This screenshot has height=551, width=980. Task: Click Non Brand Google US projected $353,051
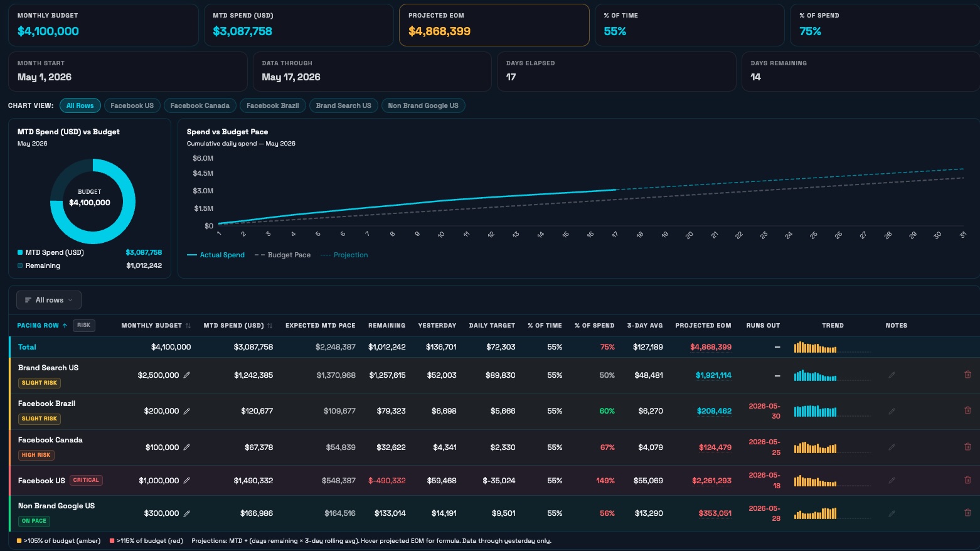pyautogui.click(x=715, y=513)
